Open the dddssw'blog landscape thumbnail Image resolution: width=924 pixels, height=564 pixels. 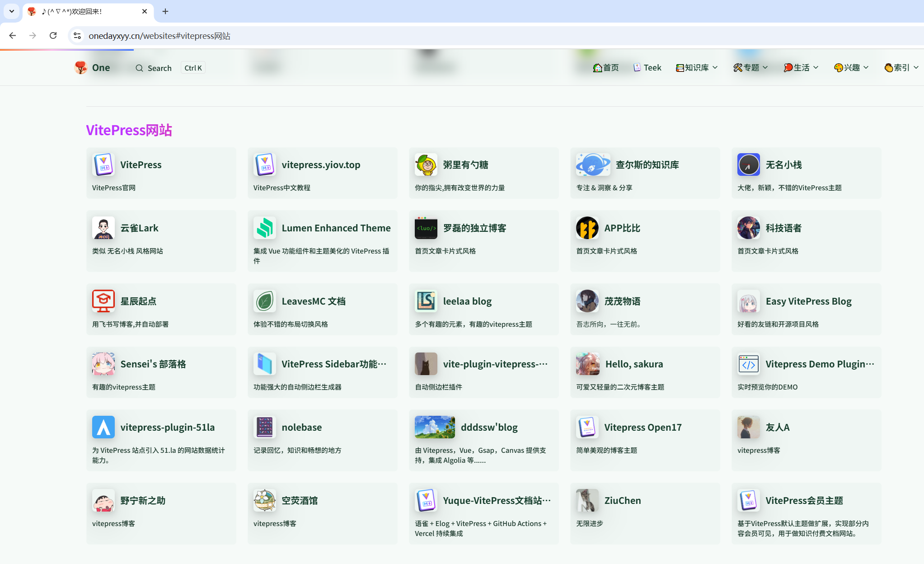click(x=435, y=427)
